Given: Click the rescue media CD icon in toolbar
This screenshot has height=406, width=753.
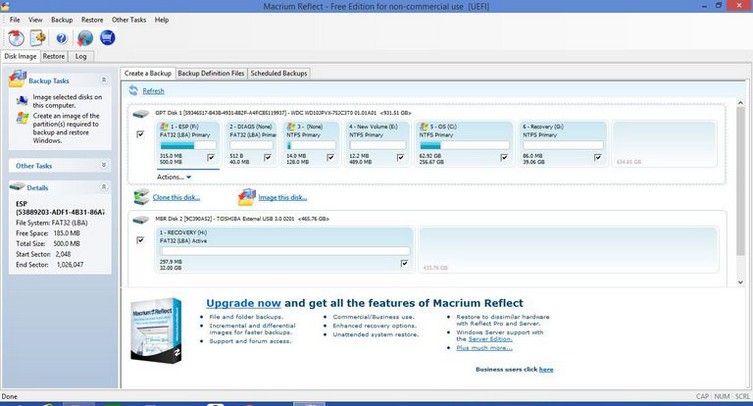Looking at the screenshot, I should point(16,38).
